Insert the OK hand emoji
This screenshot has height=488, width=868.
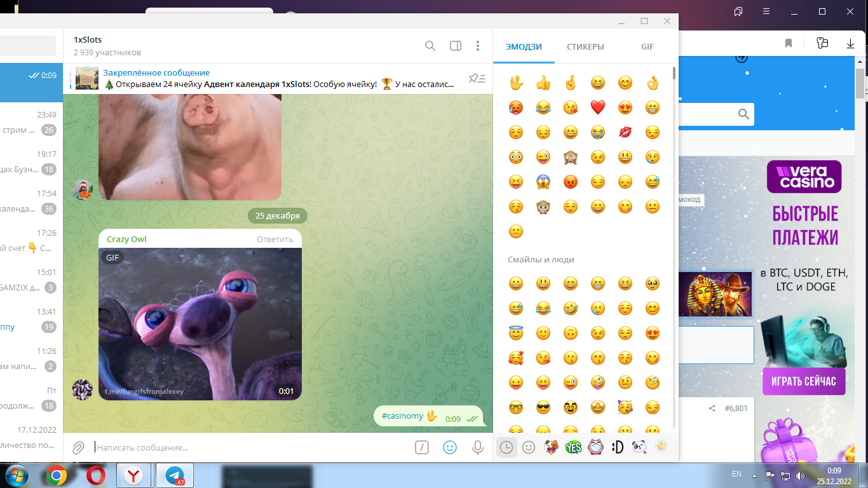(x=653, y=83)
